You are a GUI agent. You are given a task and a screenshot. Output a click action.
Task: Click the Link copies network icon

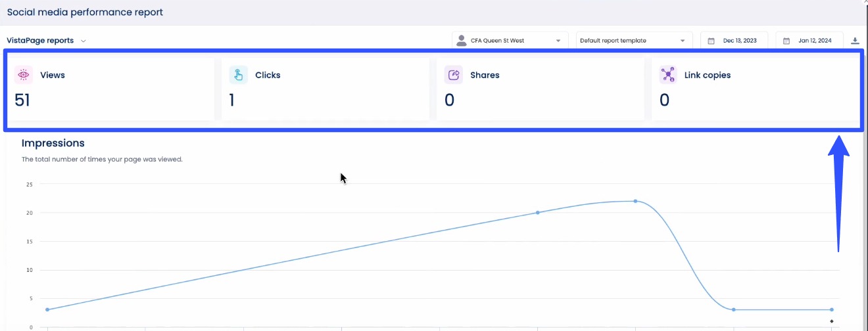(x=668, y=75)
